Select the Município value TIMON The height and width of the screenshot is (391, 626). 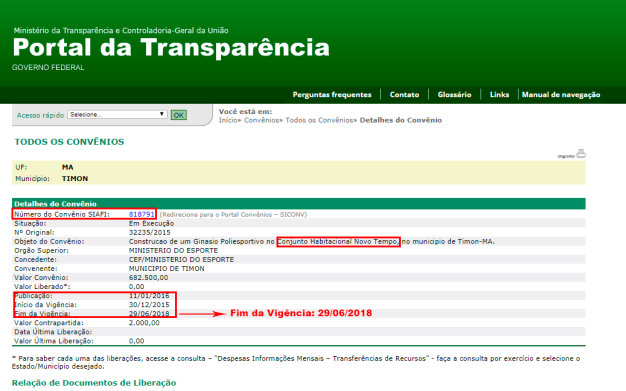[75, 179]
